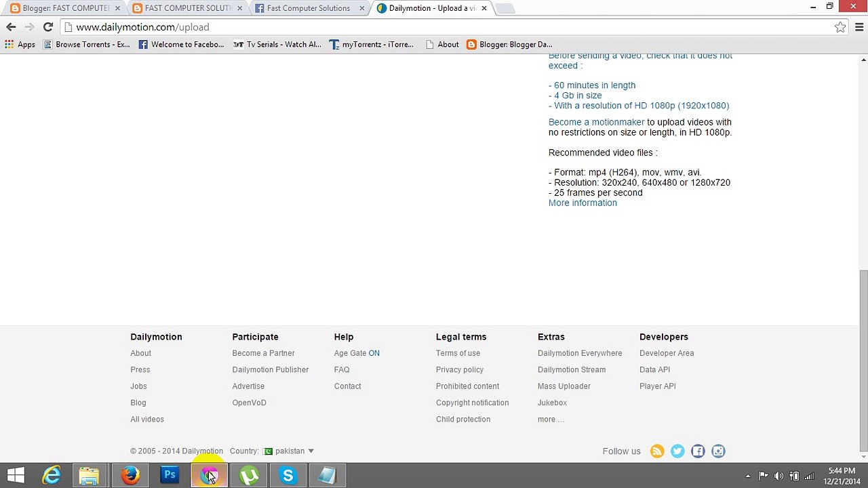Screen dimensions: 868x488
Task: Open the Dailymotion Publisher link
Action: coord(270,370)
